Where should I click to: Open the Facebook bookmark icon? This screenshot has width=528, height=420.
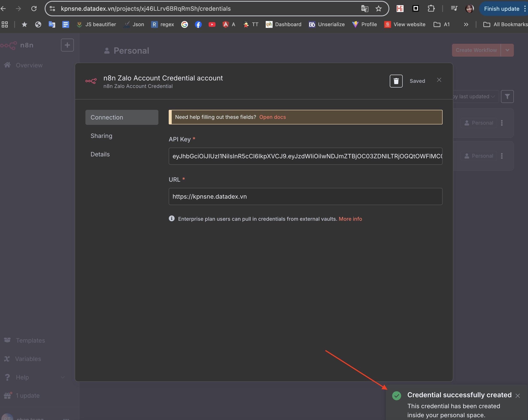pyautogui.click(x=198, y=24)
